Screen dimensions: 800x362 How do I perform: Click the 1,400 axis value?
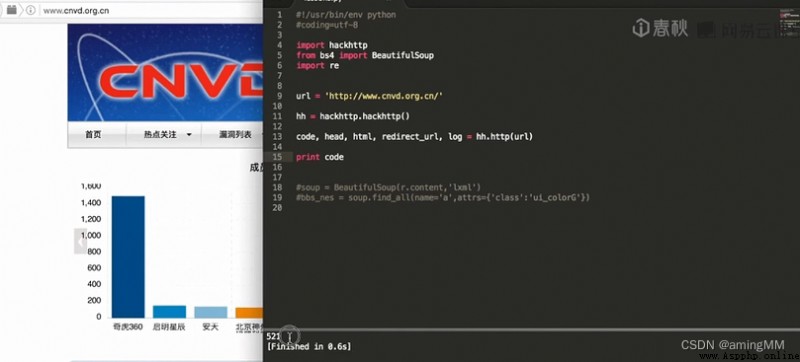tap(91, 203)
